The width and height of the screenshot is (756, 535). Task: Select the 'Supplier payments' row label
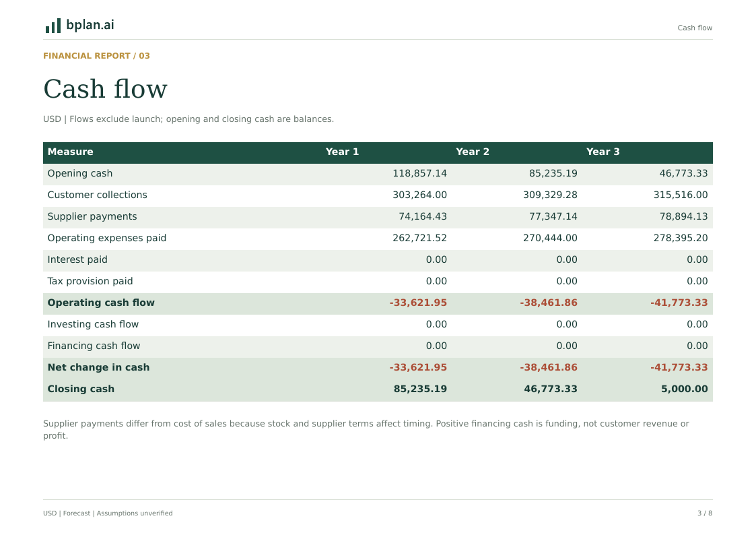[92, 216]
